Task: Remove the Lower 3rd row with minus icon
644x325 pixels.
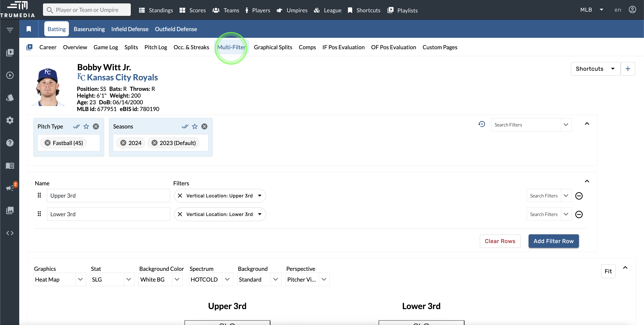Action: (579, 214)
